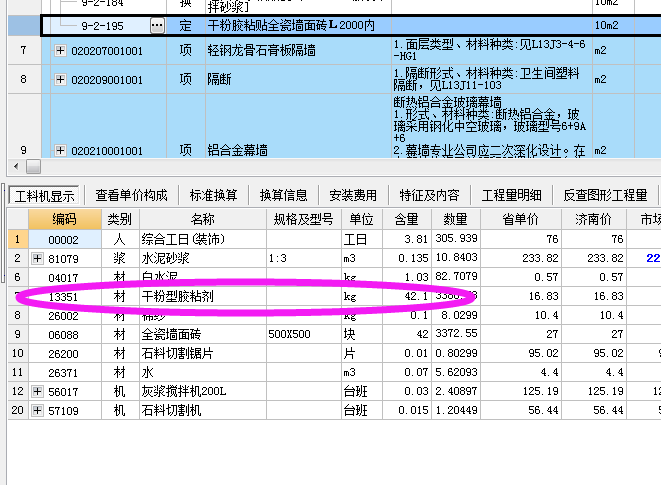Expand item 020210001001
The image size is (661, 485).
click(60, 150)
